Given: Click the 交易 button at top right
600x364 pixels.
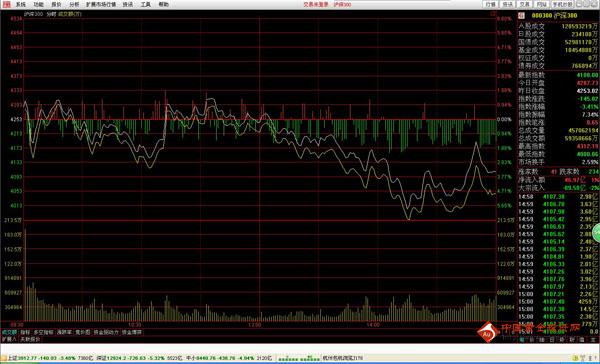Looking at the screenshot, I should coord(524,4).
